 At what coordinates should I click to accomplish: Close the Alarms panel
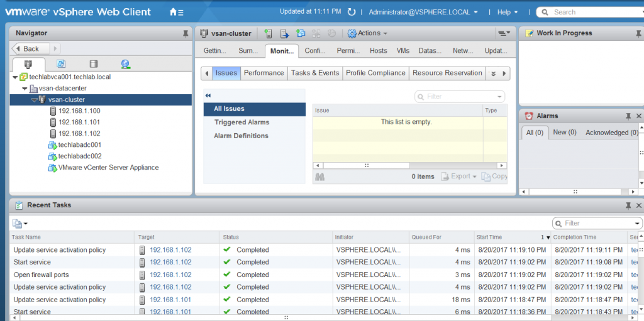(x=639, y=116)
